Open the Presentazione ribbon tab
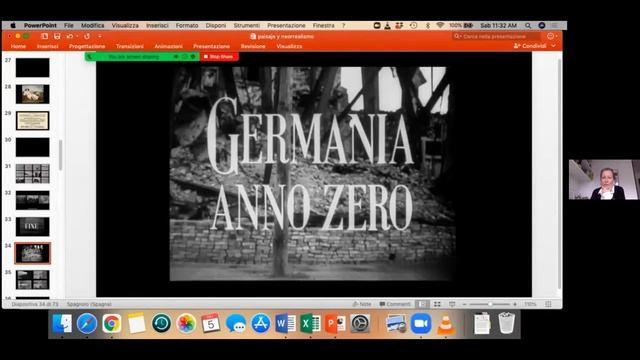Image resolution: width=640 pixels, height=360 pixels. click(211, 46)
